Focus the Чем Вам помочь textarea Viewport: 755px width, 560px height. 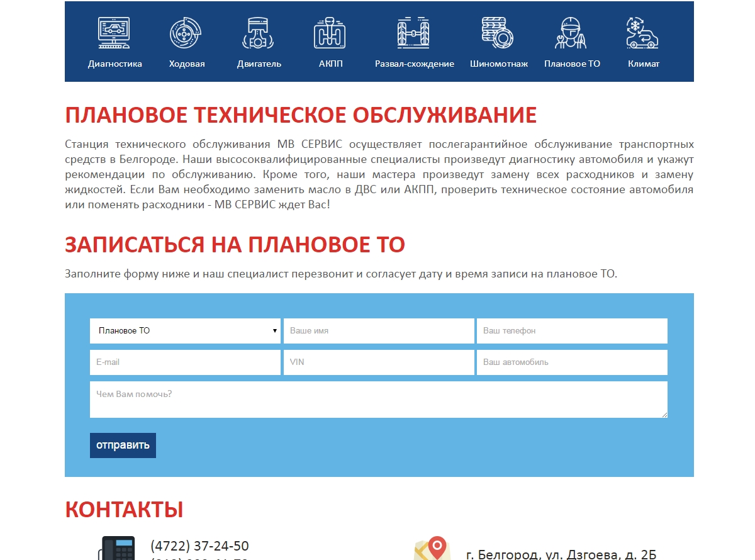pos(378,400)
